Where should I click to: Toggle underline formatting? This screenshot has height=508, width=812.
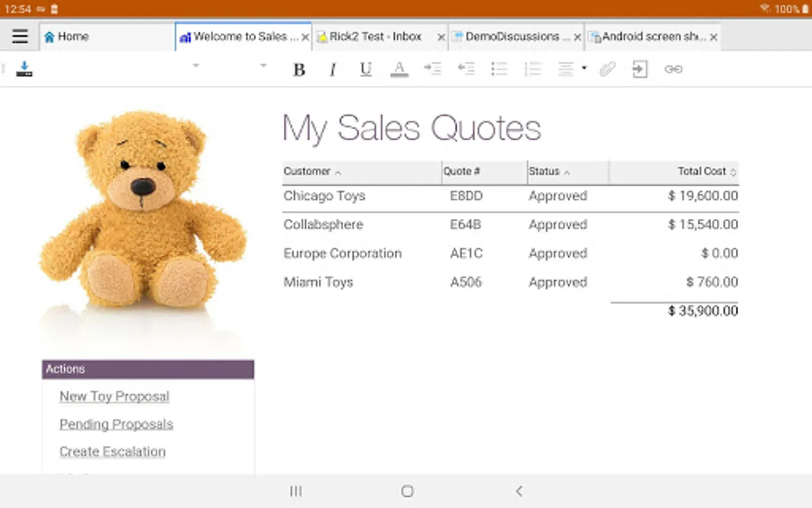(x=365, y=69)
